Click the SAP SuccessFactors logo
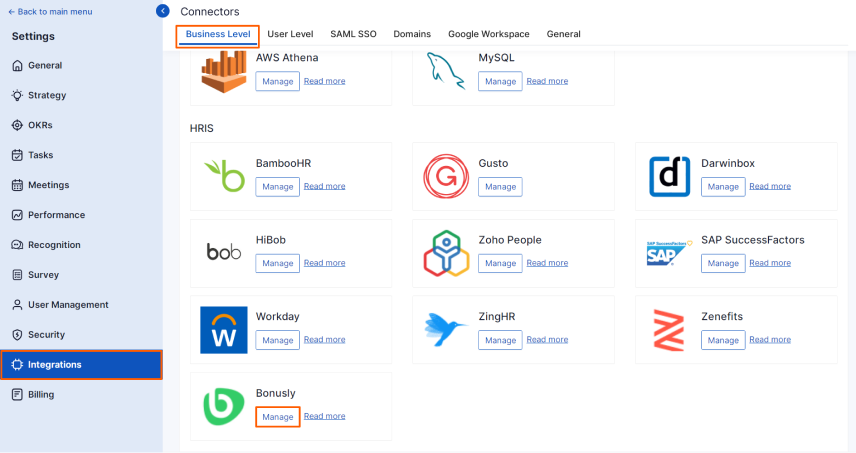 coord(669,253)
